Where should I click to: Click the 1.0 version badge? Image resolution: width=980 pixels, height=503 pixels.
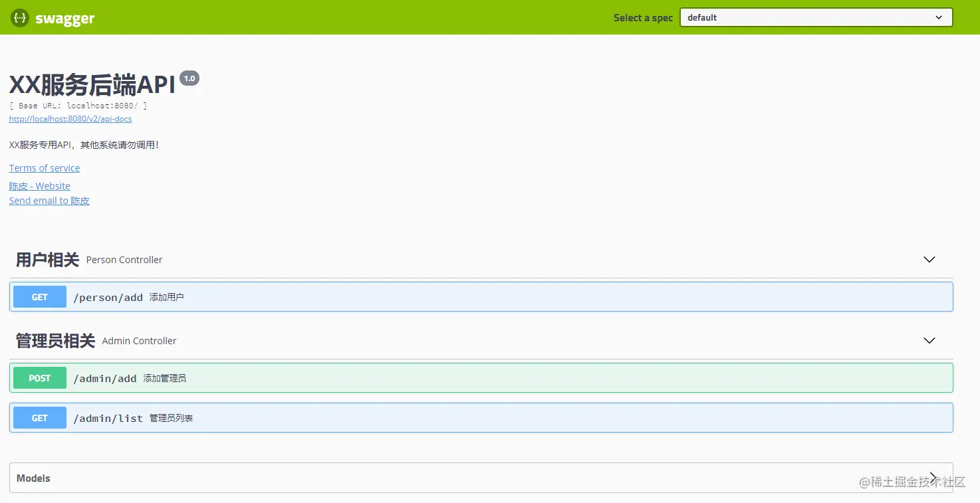189,78
